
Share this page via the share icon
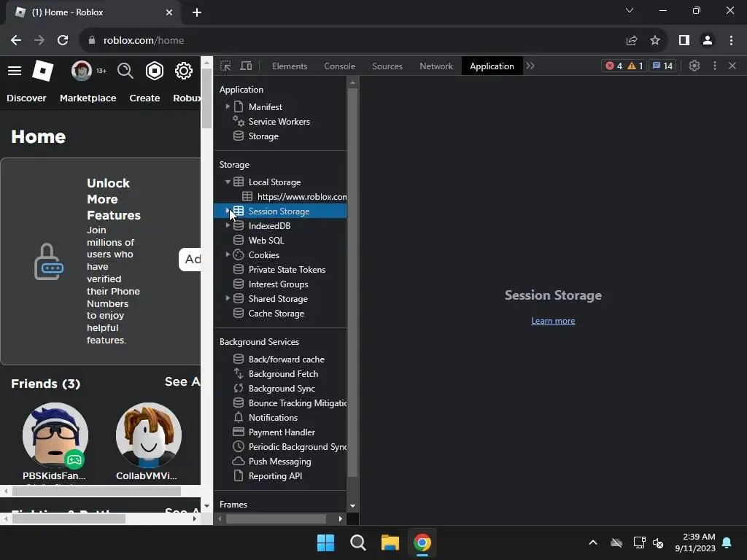point(632,41)
